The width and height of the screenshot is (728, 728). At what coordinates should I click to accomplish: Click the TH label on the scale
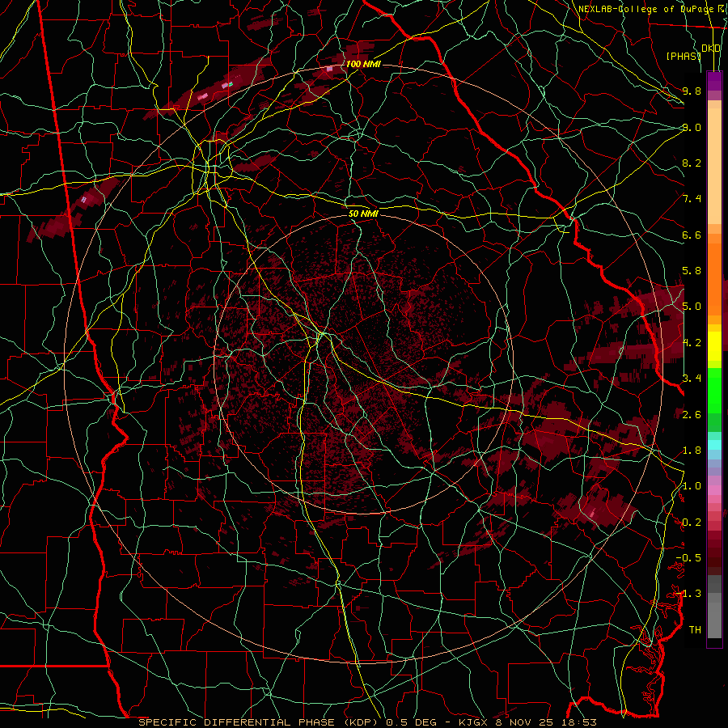695,630
